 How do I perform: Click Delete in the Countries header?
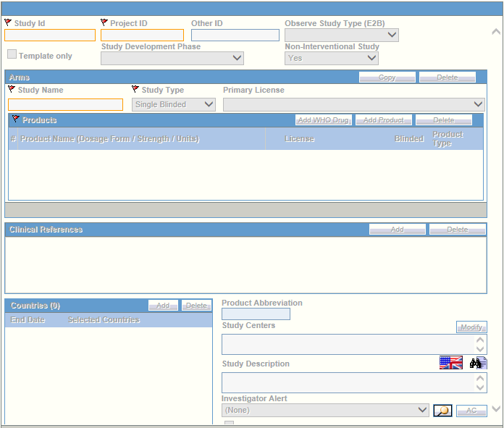coord(196,305)
